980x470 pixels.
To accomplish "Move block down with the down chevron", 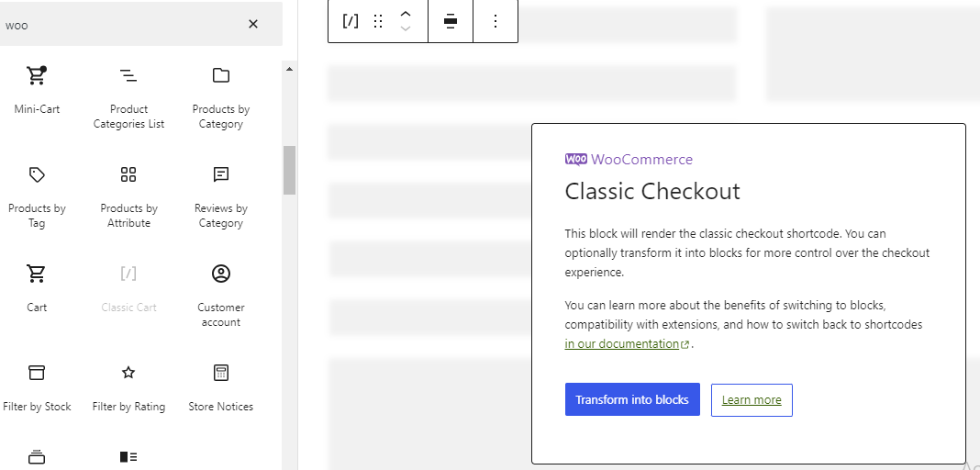I will 406,28.
